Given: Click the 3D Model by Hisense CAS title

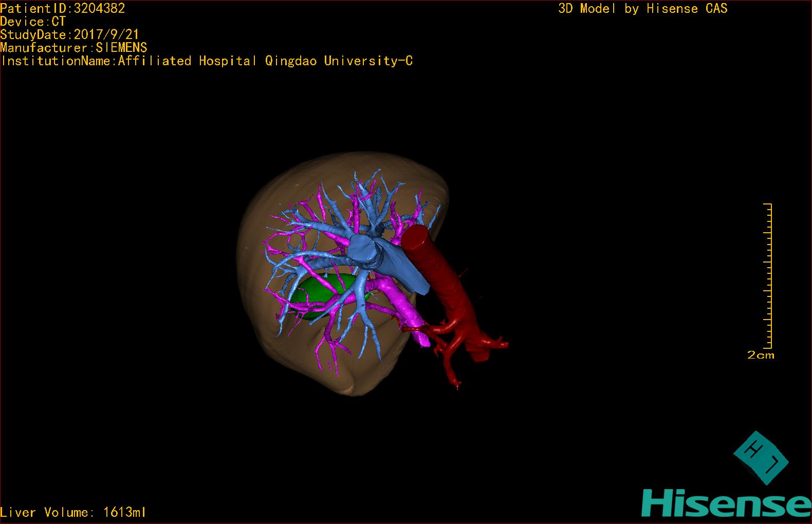Looking at the screenshot, I should click(x=643, y=8).
